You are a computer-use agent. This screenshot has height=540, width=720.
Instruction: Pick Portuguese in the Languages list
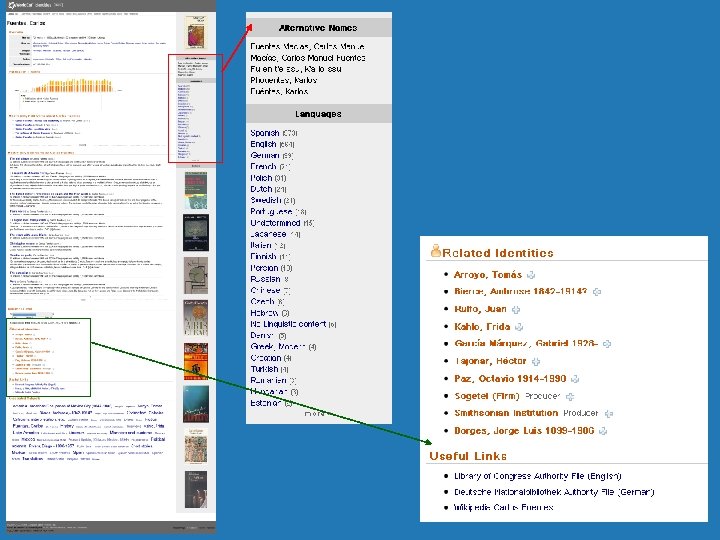click(271, 212)
